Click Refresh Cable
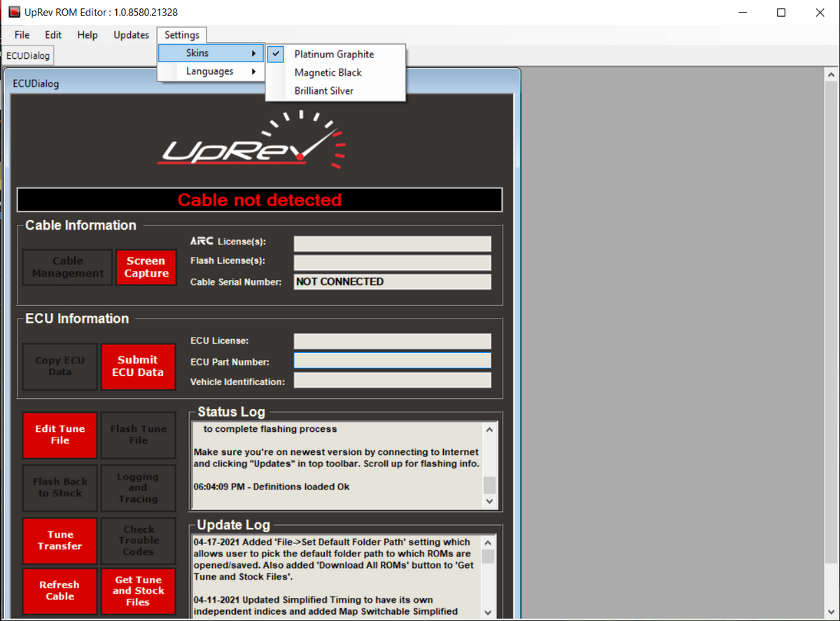Image resolution: width=840 pixels, height=621 pixels. click(59, 591)
